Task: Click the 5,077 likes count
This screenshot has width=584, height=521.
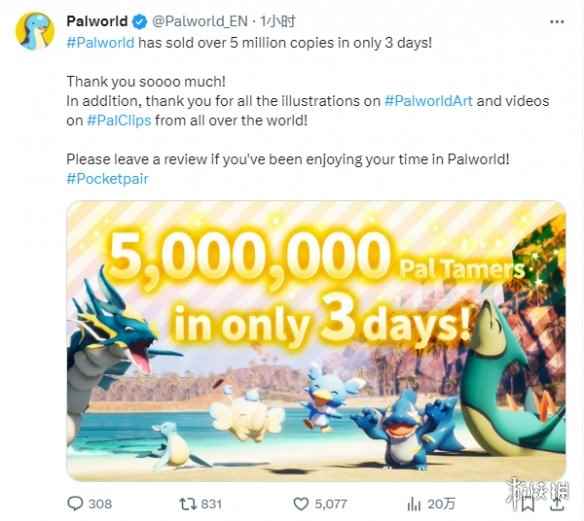Action: coord(331,504)
